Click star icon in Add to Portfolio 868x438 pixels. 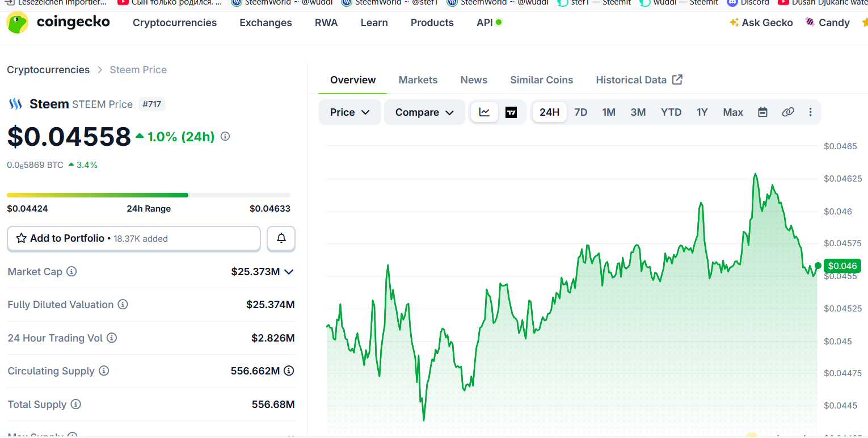(22, 238)
